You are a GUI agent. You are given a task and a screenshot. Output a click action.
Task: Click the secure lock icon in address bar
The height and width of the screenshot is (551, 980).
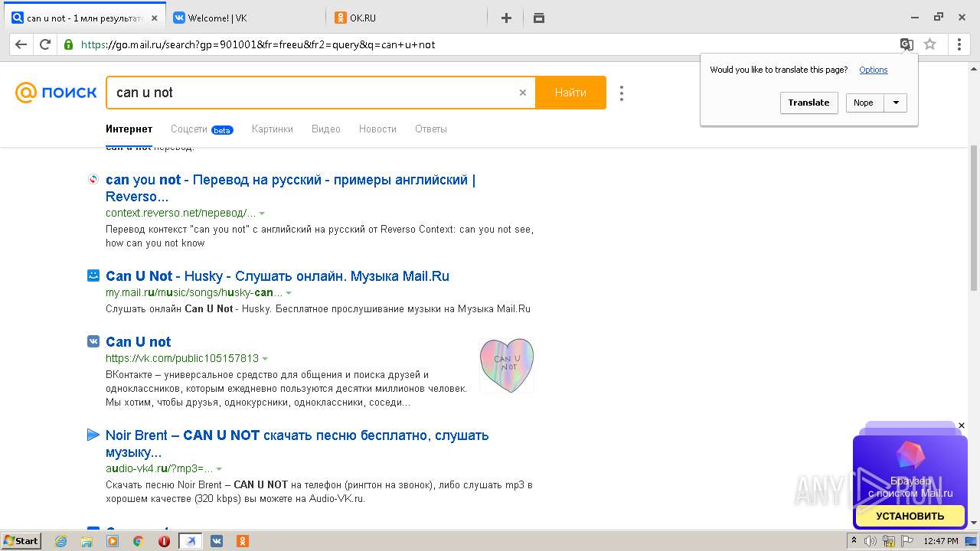coord(69,44)
